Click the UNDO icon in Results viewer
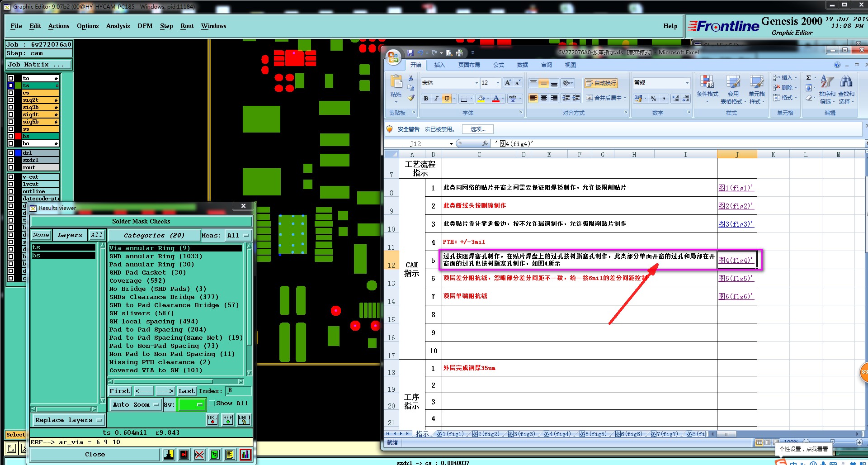Viewport: 868px width, 465px height. pos(244,420)
